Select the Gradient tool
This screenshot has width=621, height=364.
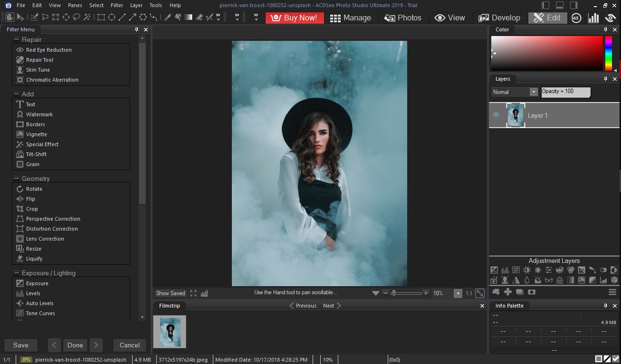pos(188,18)
